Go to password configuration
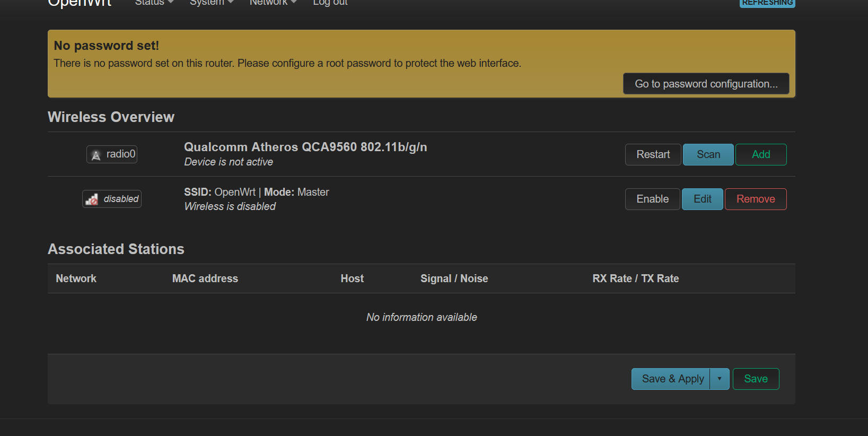This screenshot has height=436, width=868. [x=706, y=84]
